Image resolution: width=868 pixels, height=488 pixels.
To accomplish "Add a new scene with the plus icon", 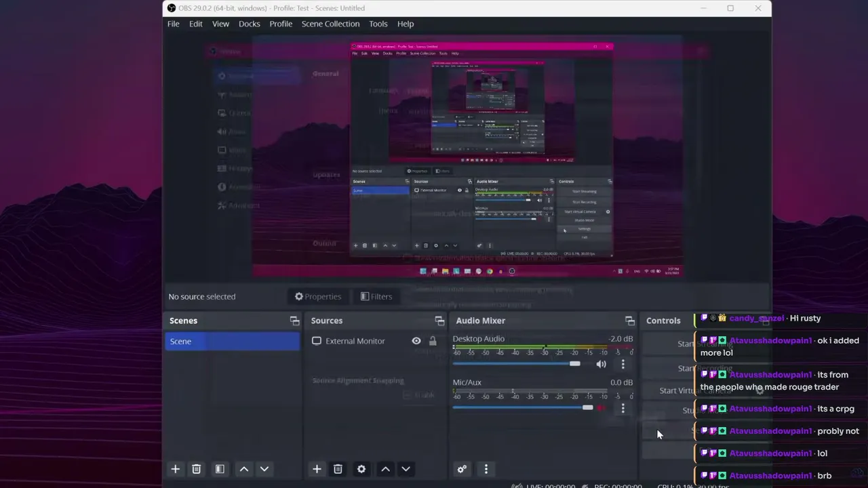I will coord(176,469).
